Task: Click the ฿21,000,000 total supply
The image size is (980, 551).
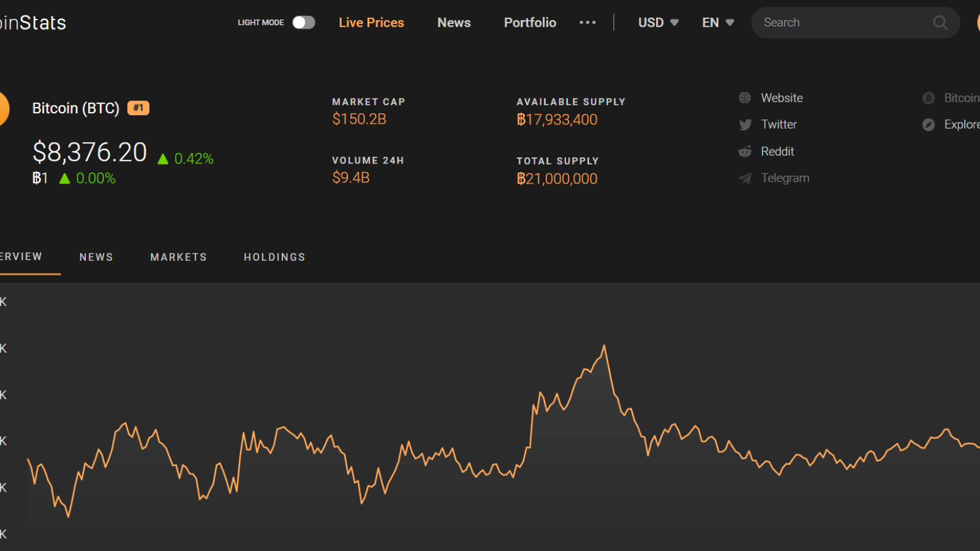Action: (x=557, y=179)
